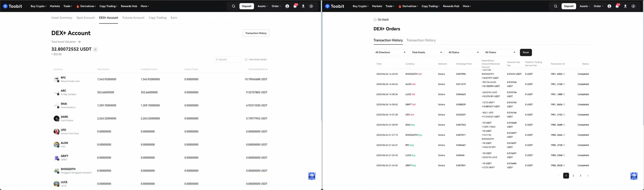Go to page 2 of DEX+ orders
644x190 pixels.
tap(573, 176)
